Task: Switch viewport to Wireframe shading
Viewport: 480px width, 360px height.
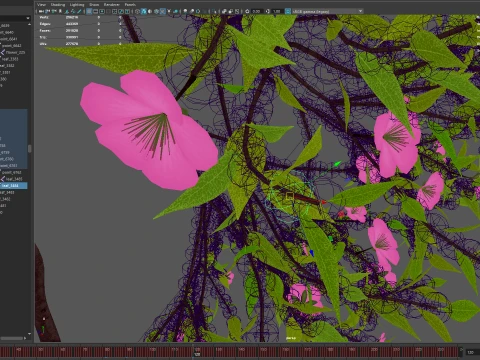Action: [x=137, y=11]
